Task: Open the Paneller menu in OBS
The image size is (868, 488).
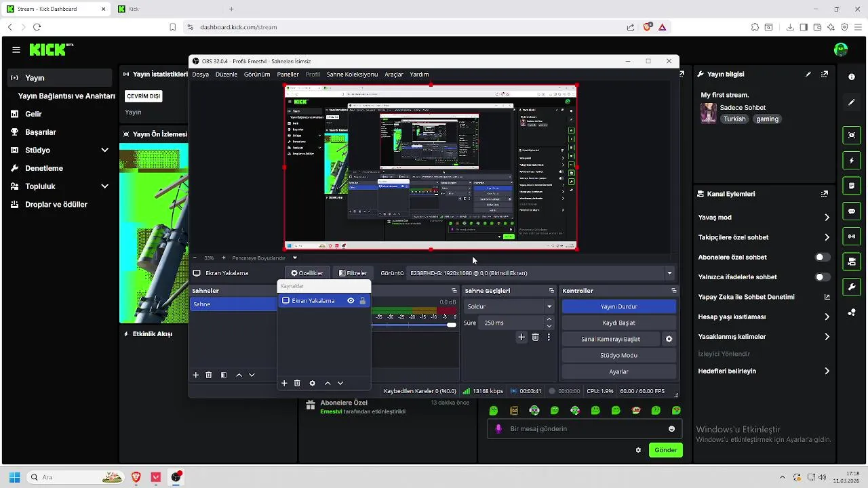Action: pyautogui.click(x=288, y=75)
